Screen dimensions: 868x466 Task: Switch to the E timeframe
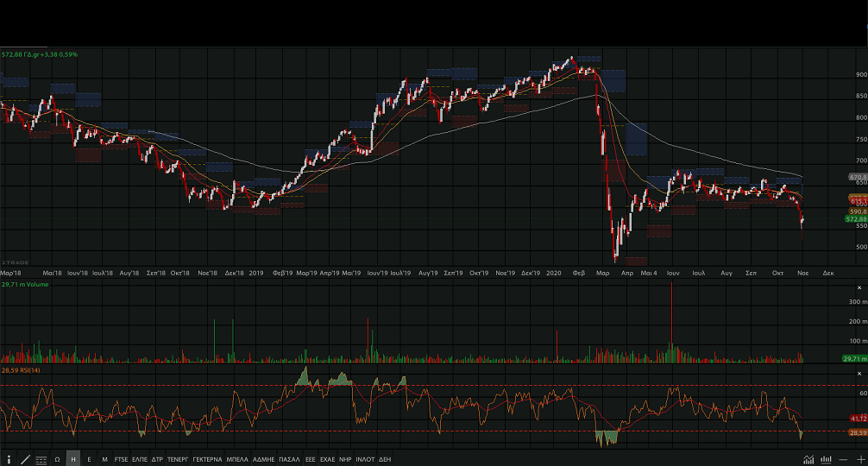[89, 459]
